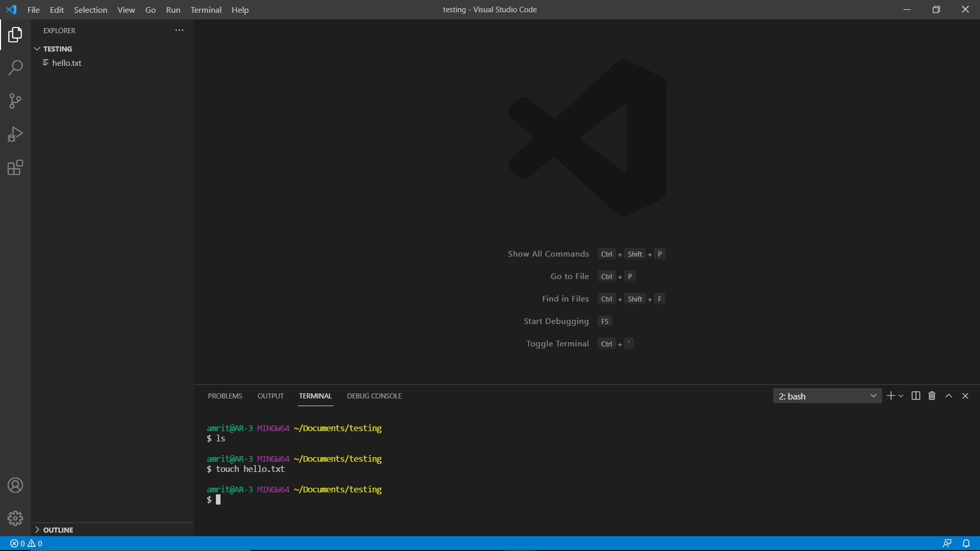Open the Accounts menu in the activity bar
This screenshot has height=551, width=980.
click(15, 485)
